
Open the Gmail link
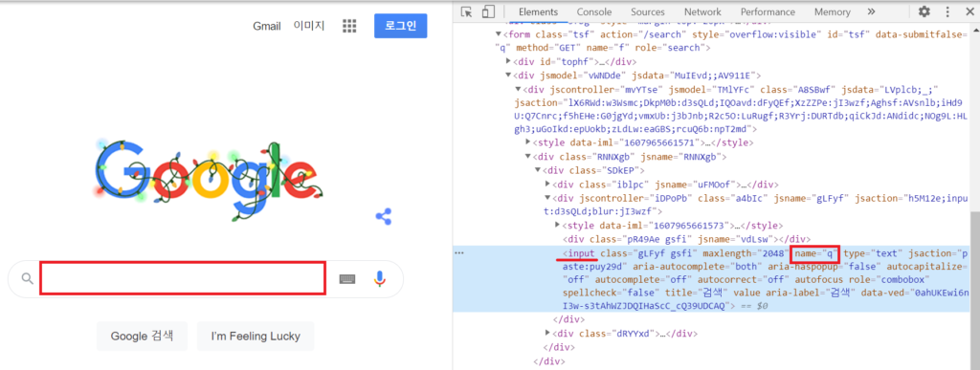click(x=267, y=26)
